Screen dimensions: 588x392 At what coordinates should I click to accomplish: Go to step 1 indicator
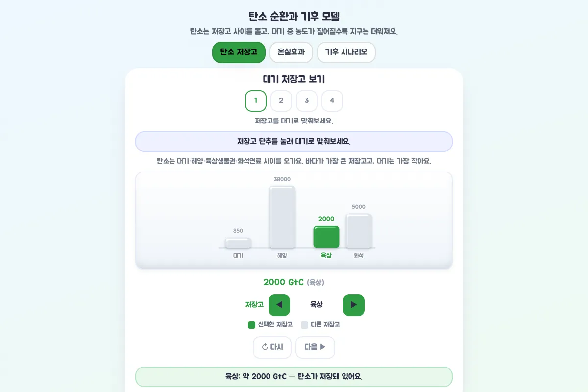pos(256,101)
